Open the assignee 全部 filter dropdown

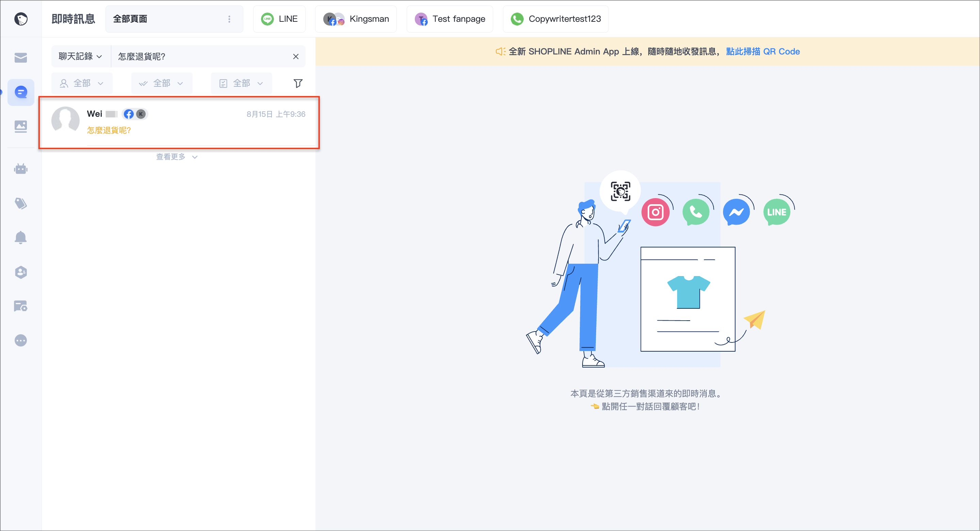pos(82,83)
